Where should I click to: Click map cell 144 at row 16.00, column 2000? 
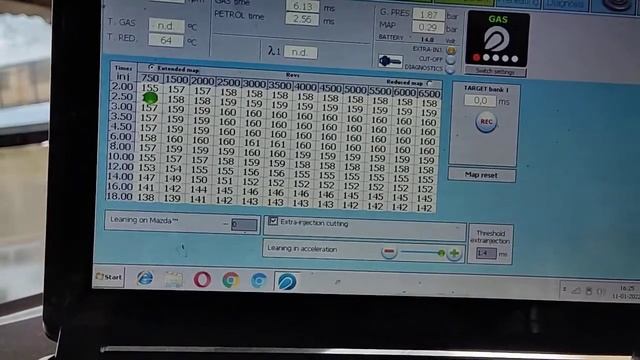pos(199,189)
